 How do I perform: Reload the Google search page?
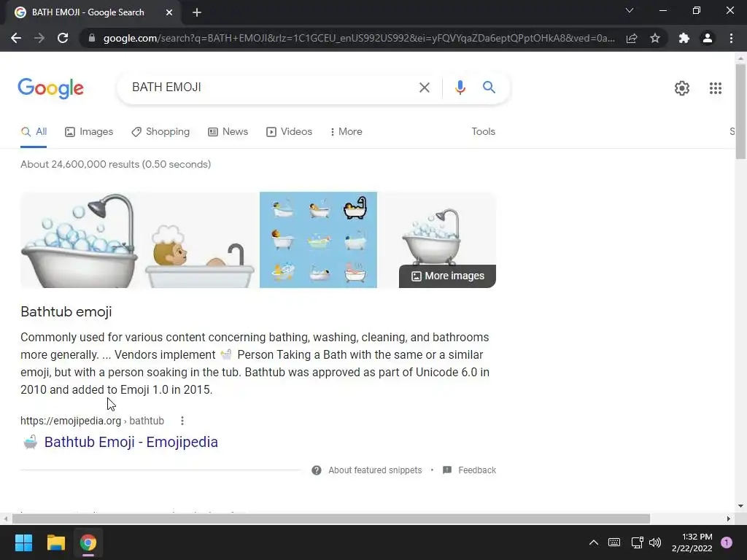coord(63,38)
